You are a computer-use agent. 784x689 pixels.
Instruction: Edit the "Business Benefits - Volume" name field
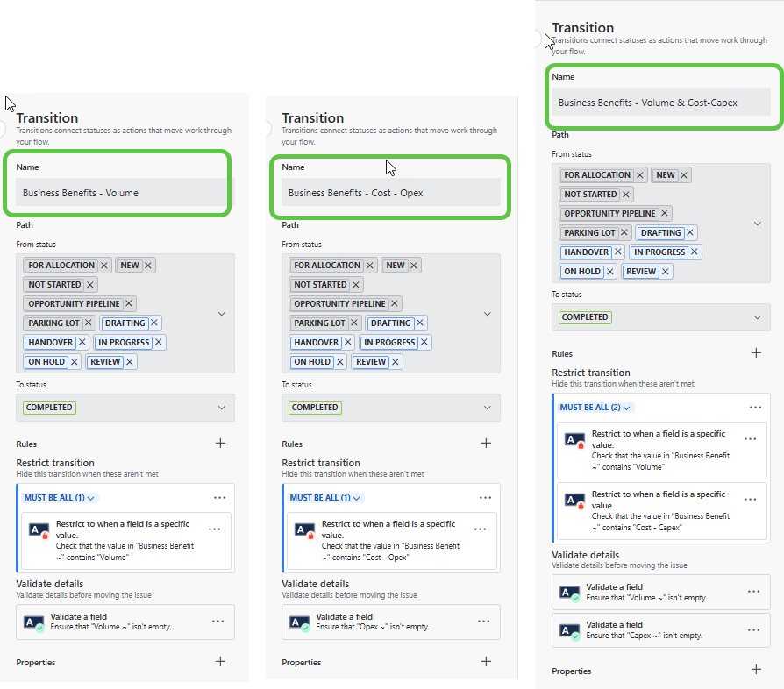pyautogui.click(x=125, y=193)
